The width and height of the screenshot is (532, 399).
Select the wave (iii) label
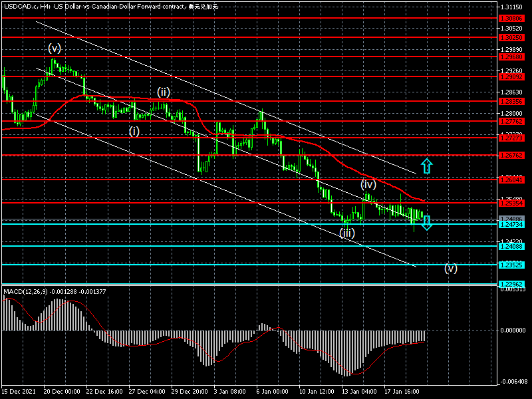(x=347, y=233)
